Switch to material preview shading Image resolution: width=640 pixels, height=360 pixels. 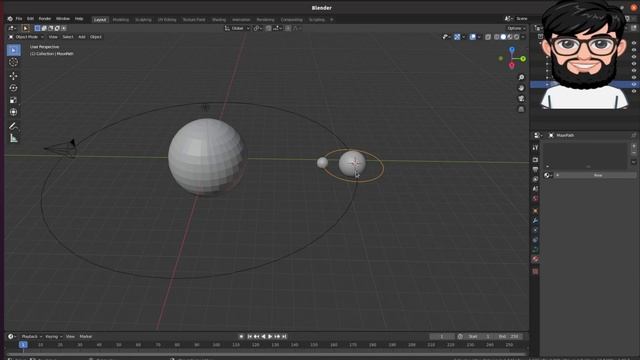click(x=510, y=37)
